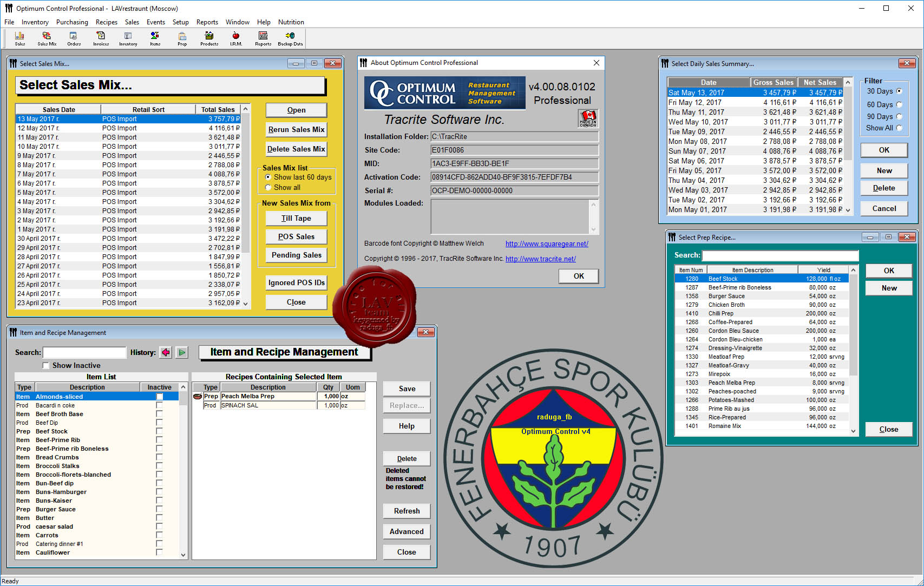Click the Made in Canada icon
Image resolution: width=924 pixels, height=586 pixels.
pyautogui.click(x=588, y=118)
